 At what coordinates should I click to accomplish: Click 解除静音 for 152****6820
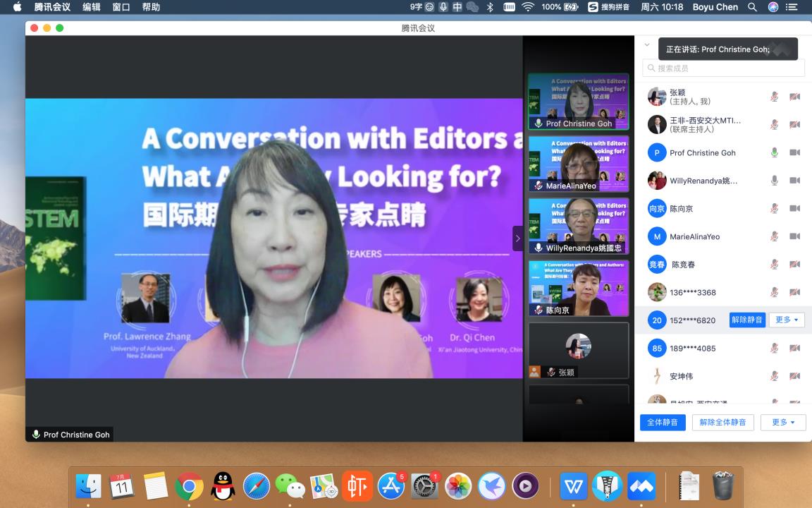(x=746, y=320)
